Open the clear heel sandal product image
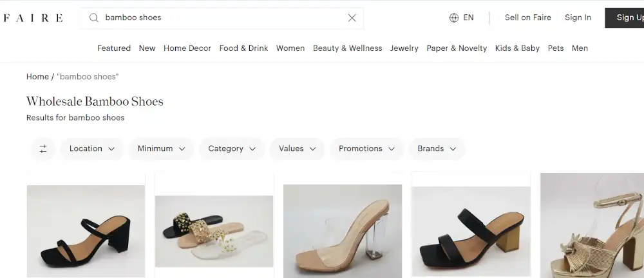The width and height of the screenshot is (644, 278). 343,231
